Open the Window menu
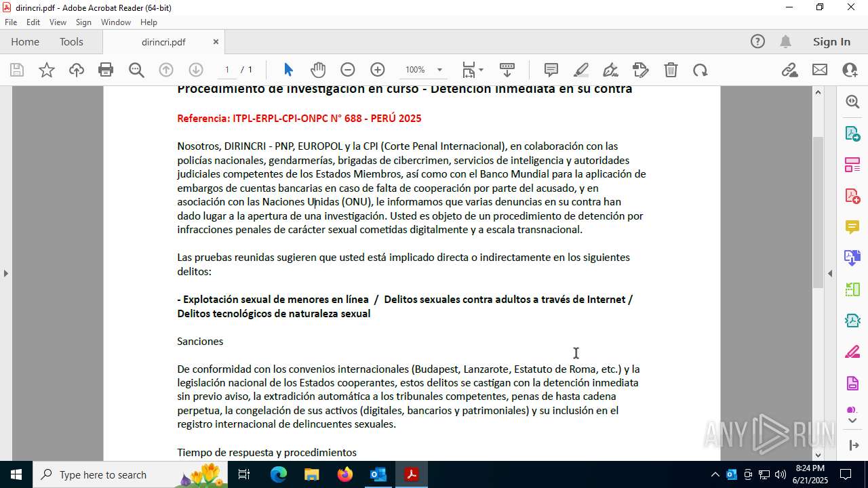Screen dimensions: 868x488 click(116, 22)
